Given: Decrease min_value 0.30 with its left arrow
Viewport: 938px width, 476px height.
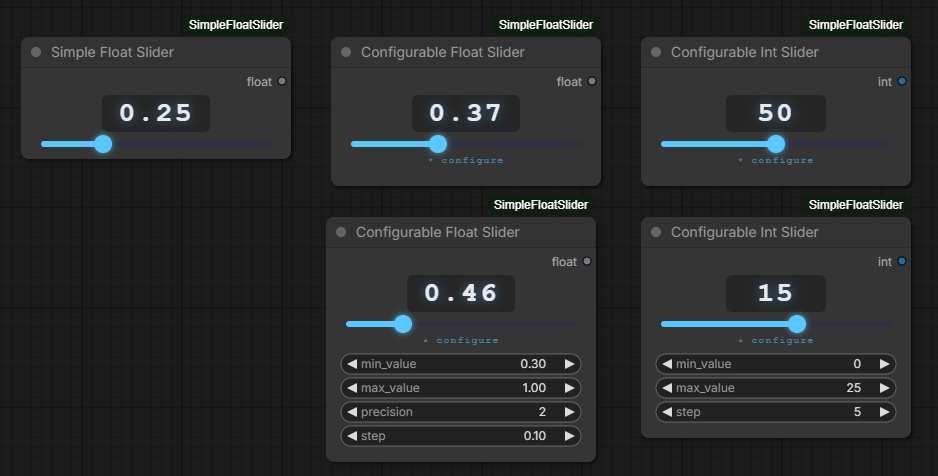Looking at the screenshot, I should click(x=352, y=364).
